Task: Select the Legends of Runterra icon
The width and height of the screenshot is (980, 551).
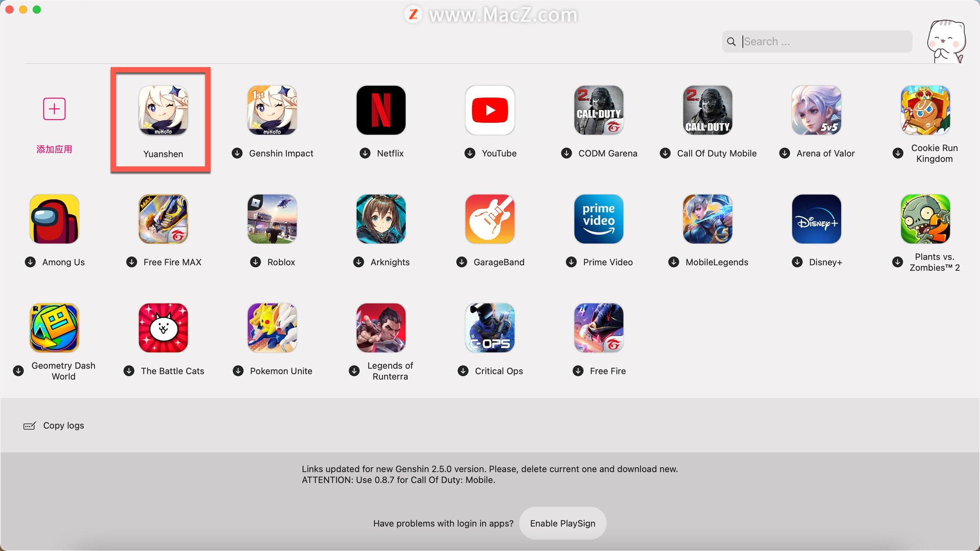Action: click(381, 328)
